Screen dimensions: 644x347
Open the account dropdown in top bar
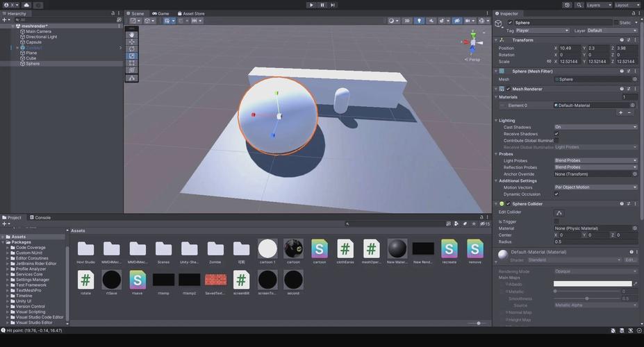tap(10, 5)
